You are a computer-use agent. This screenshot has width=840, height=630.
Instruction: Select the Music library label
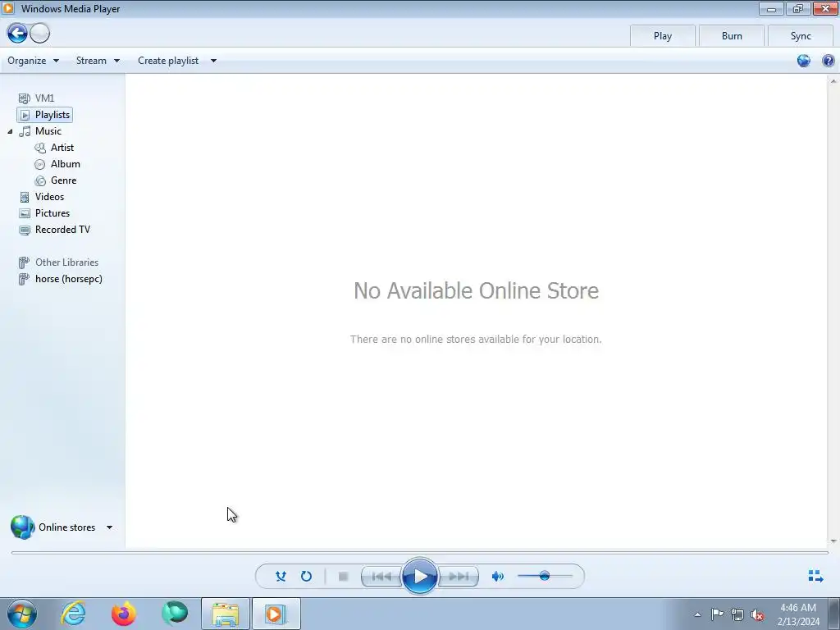tap(48, 131)
